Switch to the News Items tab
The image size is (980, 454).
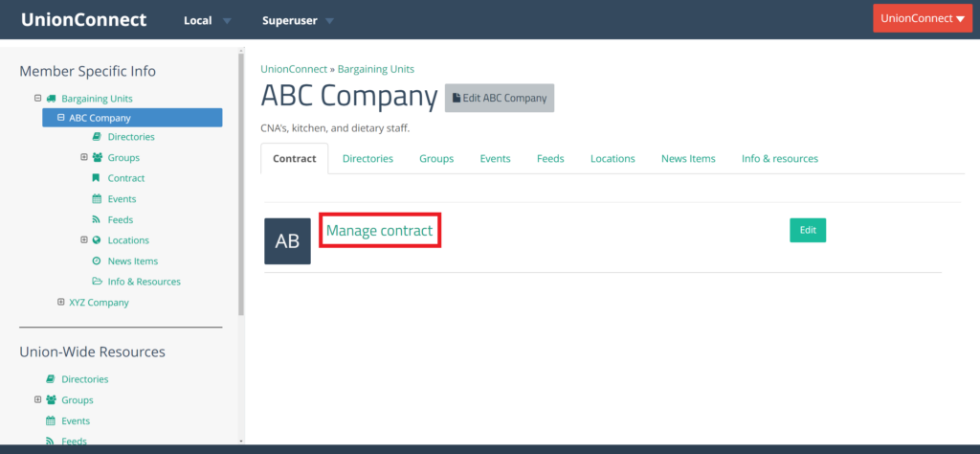(688, 159)
